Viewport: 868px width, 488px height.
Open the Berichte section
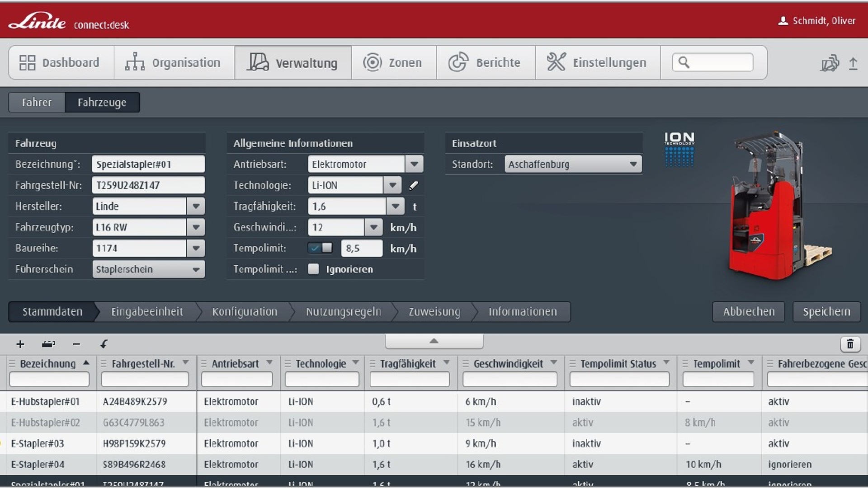click(485, 62)
